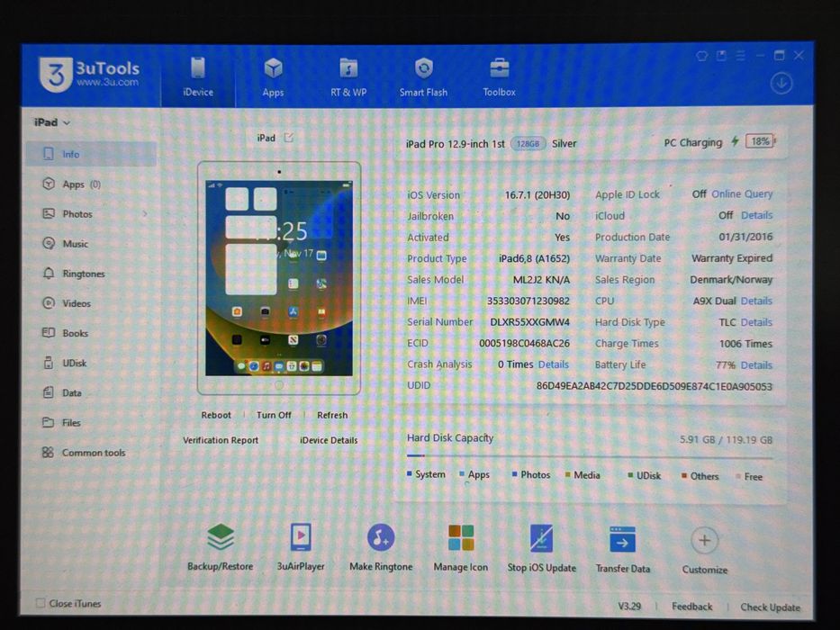This screenshot has width=840, height=630.
Task: Click the Reboot button
Action: (x=216, y=415)
